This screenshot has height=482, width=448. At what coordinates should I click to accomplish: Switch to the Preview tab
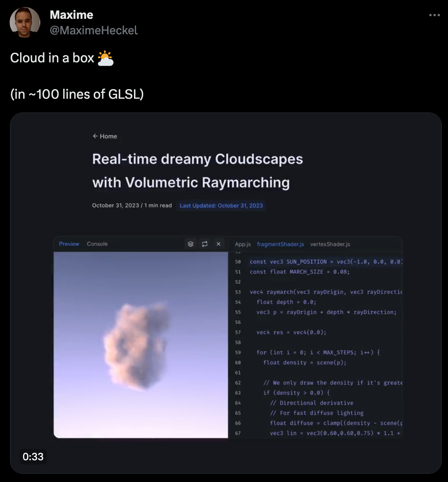(x=69, y=244)
